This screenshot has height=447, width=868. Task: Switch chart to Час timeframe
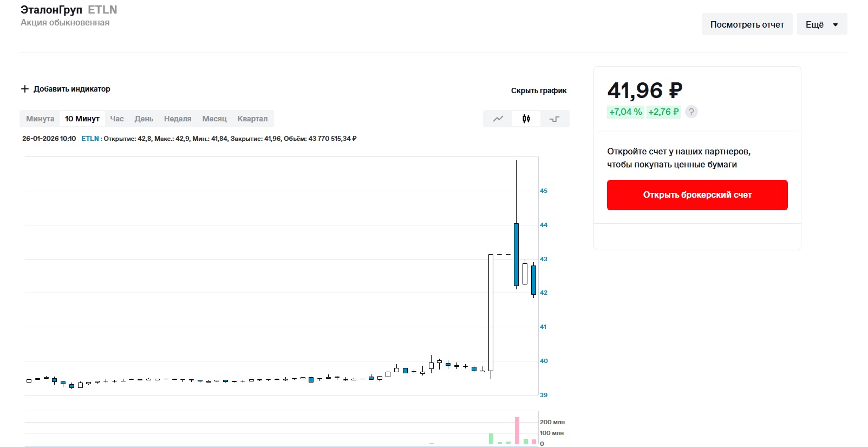pos(117,119)
